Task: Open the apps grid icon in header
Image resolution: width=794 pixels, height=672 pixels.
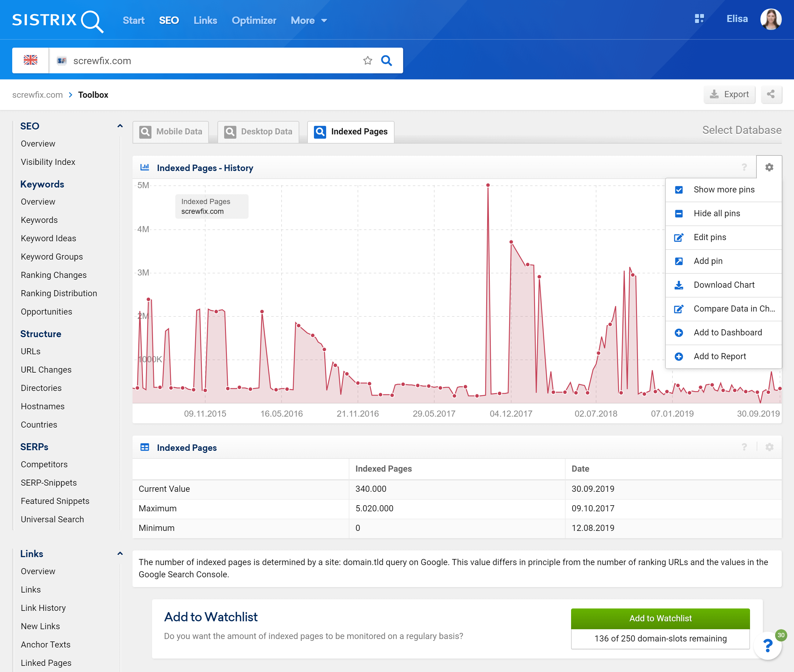Action: click(699, 19)
